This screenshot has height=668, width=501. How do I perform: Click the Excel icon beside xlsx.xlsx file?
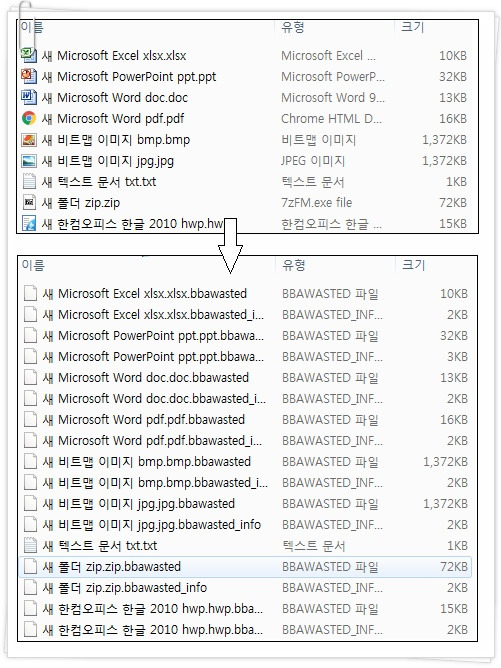29,55
